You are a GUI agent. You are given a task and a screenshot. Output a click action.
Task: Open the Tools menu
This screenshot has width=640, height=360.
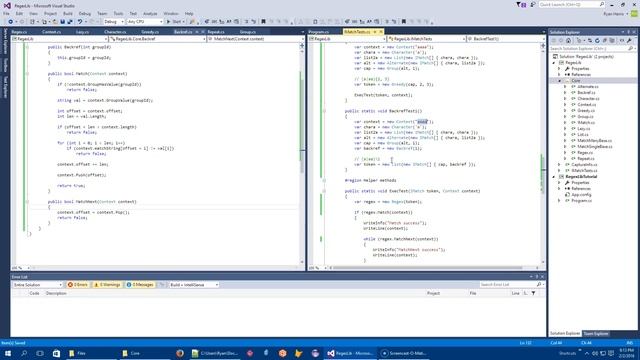tap(118, 13)
